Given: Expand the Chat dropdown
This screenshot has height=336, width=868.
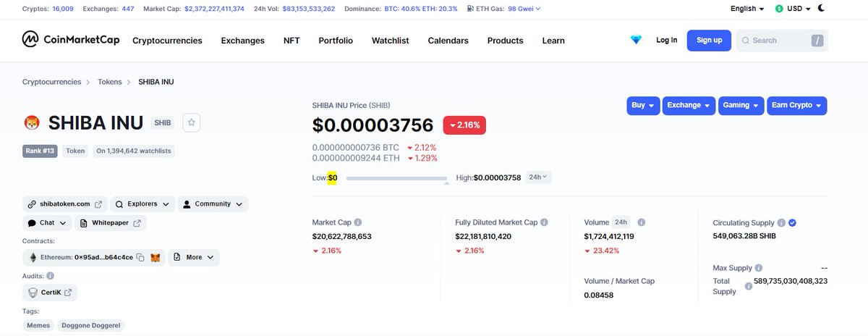Looking at the screenshot, I should [x=47, y=223].
